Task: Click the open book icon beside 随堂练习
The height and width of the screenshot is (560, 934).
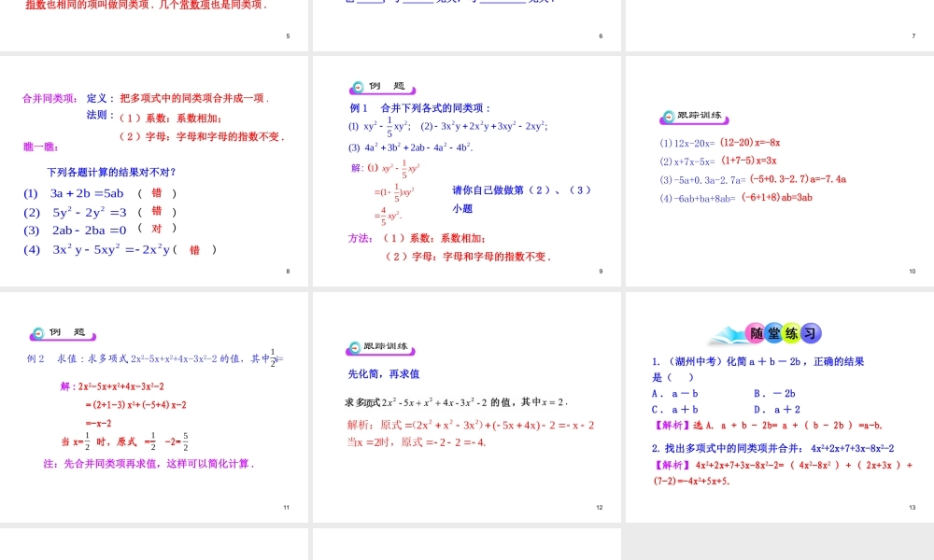Action: pos(727,336)
